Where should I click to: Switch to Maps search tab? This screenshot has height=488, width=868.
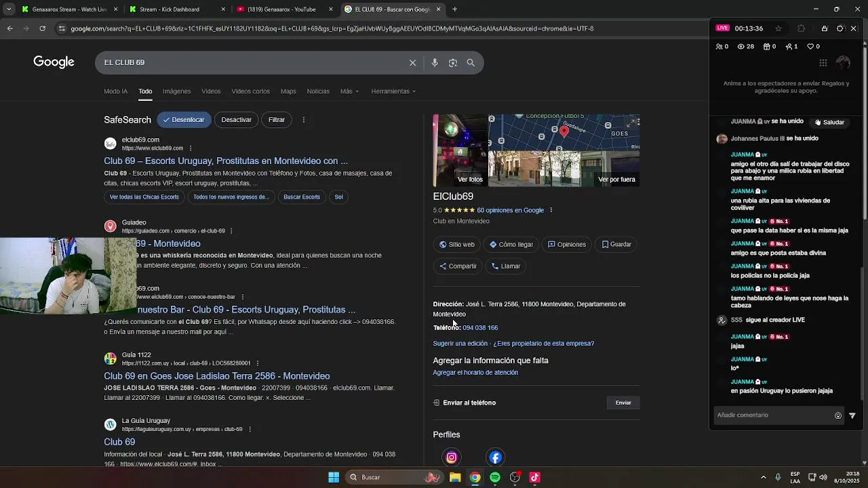pyautogui.click(x=288, y=91)
